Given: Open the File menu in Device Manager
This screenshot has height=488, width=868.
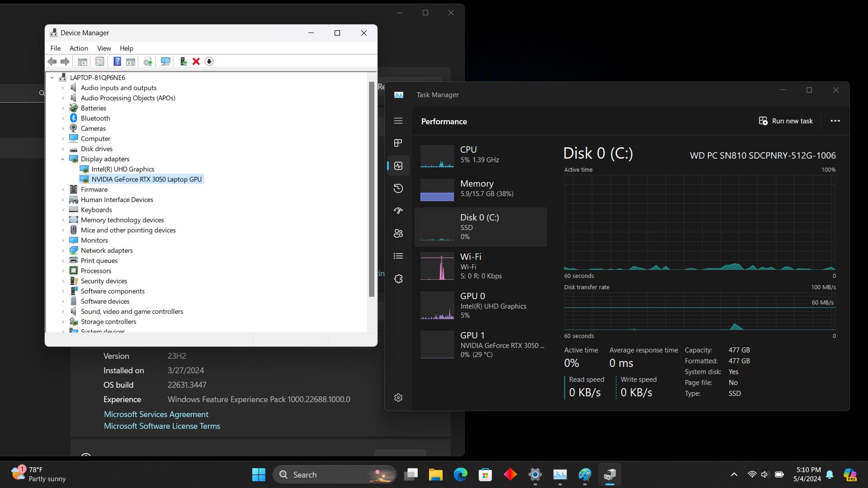Looking at the screenshot, I should click(56, 48).
